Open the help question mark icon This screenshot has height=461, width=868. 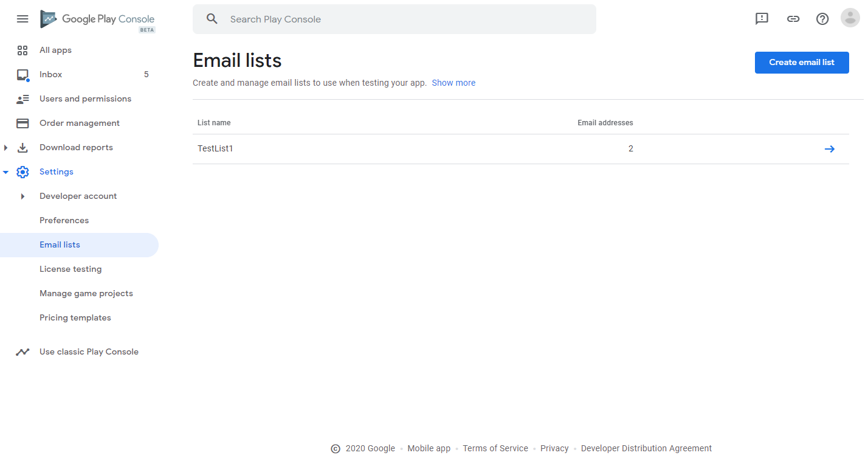(822, 19)
